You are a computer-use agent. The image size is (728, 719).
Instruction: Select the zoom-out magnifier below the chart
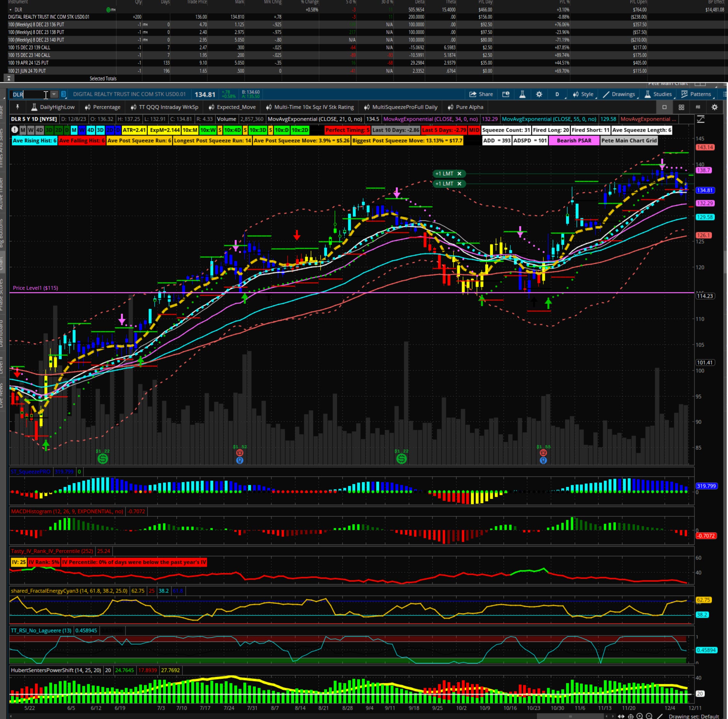pyautogui.click(x=649, y=716)
